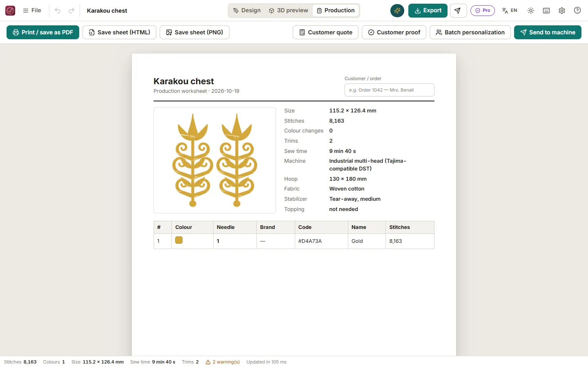Open the EN language selector
The width and height of the screenshot is (588, 368).
tap(510, 11)
